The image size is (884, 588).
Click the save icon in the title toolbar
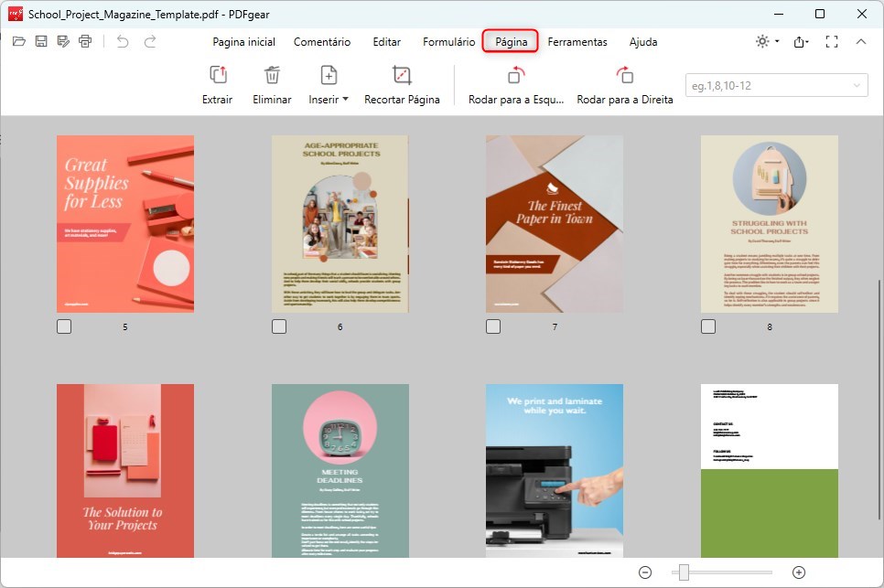coord(41,41)
